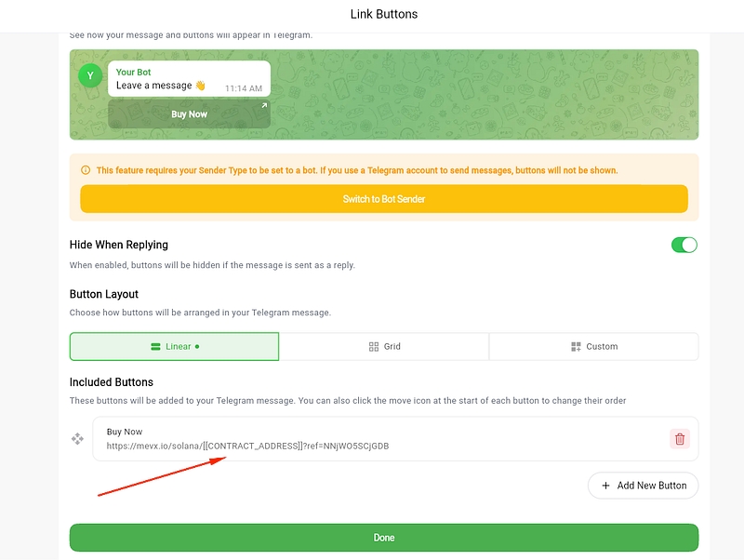Screen dimensions: 744x560
Task: Click the Custom layout icon
Action: click(576, 347)
